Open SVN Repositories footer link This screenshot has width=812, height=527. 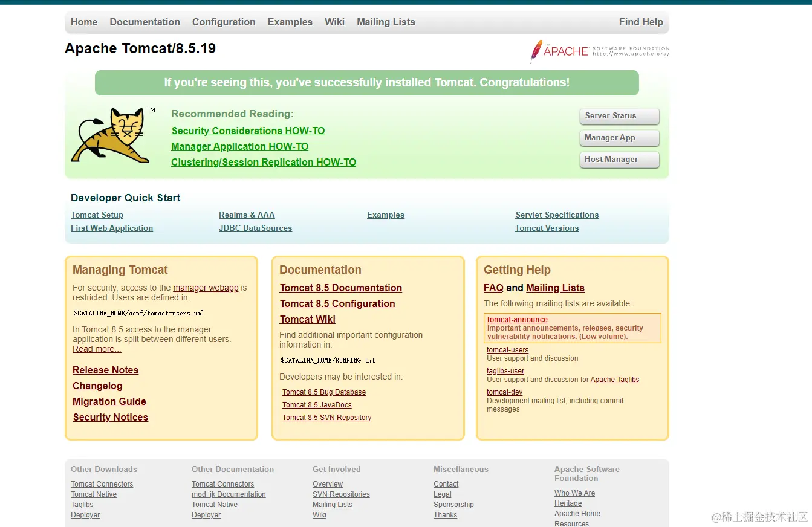tap(341, 494)
